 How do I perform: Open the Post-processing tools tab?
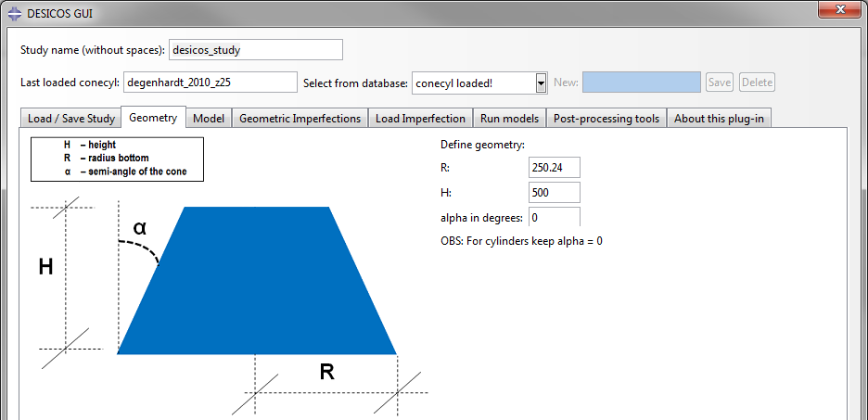606,119
